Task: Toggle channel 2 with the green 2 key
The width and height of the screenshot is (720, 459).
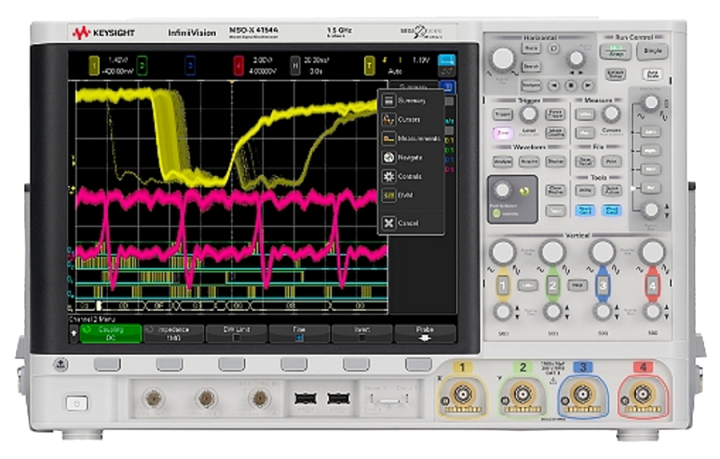Action: (553, 285)
